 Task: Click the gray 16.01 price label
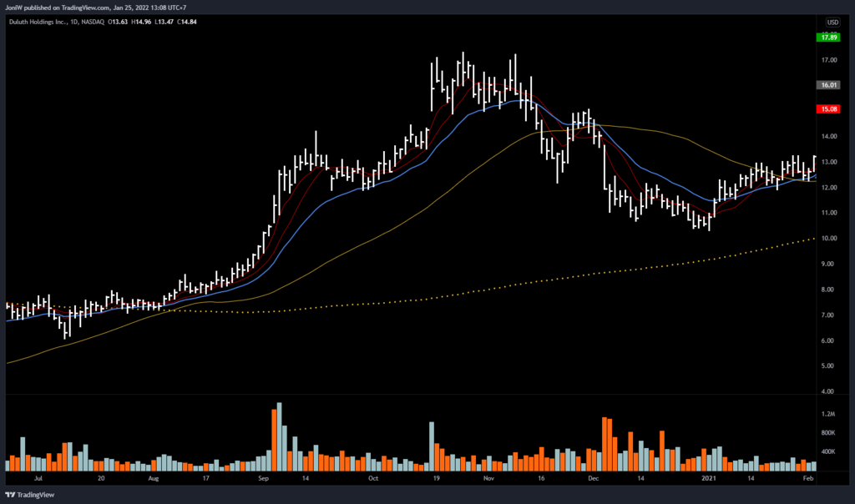click(828, 85)
